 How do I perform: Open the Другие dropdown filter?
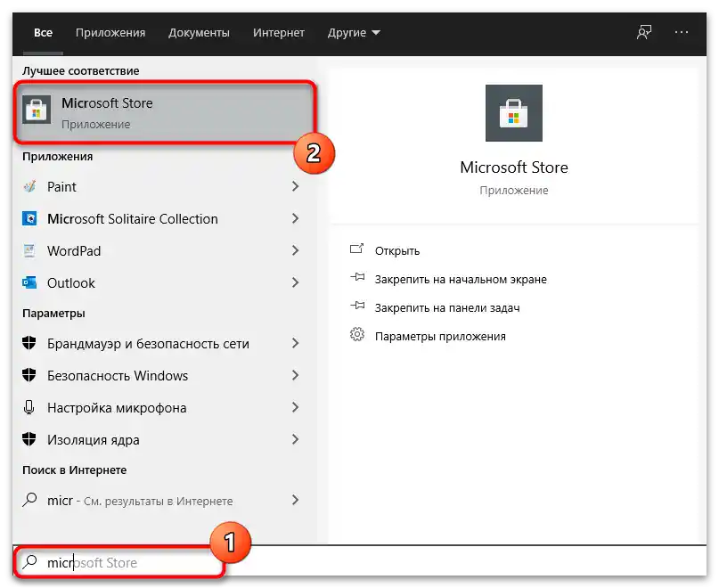point(354,33)
